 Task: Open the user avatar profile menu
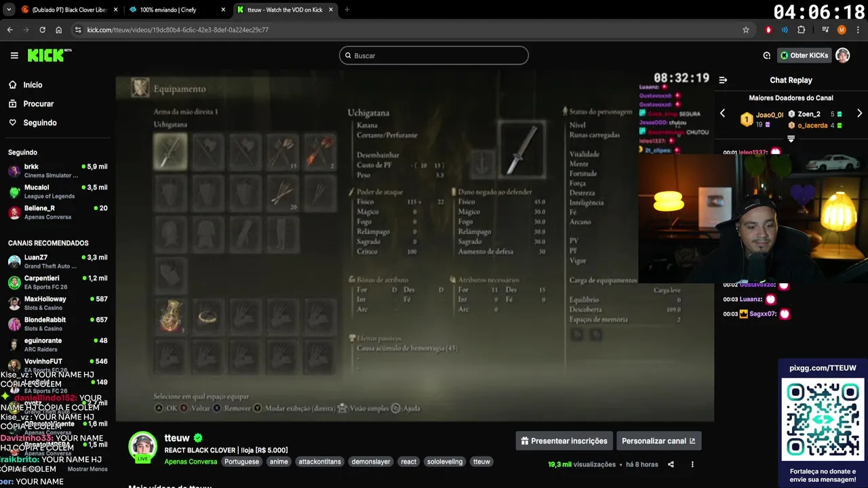pos(843,56)
